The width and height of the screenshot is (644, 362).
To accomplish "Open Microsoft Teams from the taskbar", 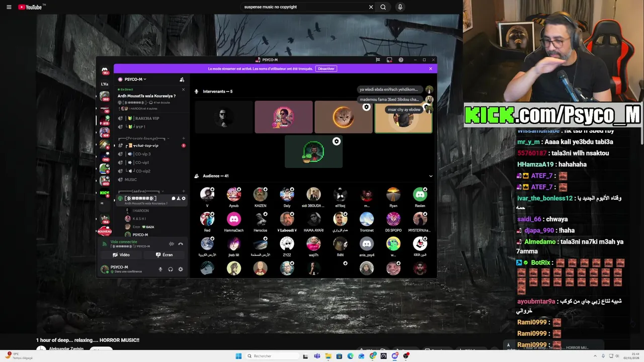I will point(317,356).
